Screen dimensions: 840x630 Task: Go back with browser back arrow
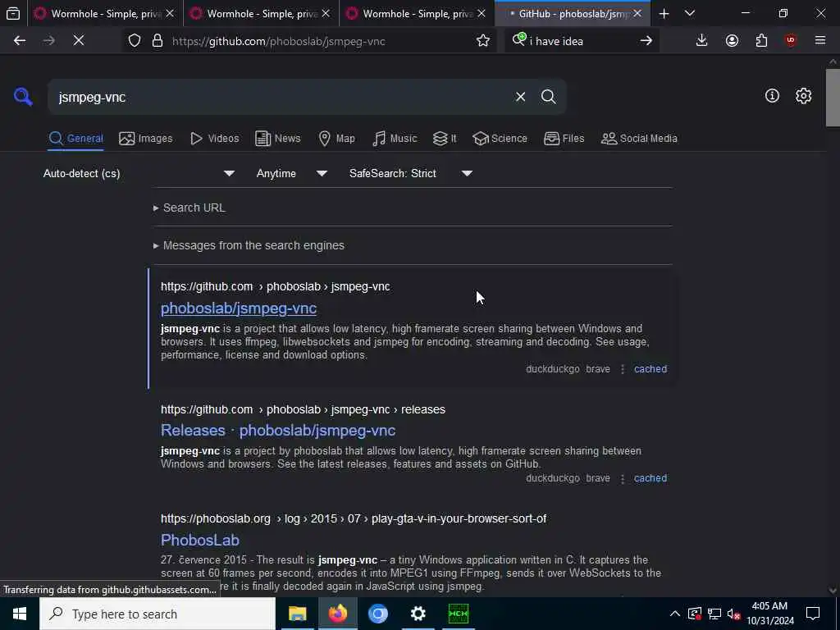(x=20, y=41)
